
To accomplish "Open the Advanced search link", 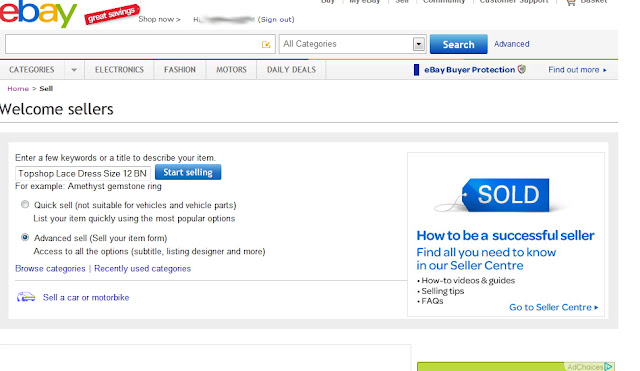I will click(512, 44).
